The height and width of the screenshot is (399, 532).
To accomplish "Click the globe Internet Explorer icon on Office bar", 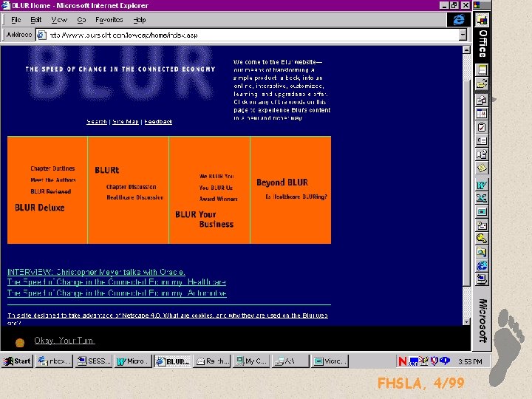I will 482,266.
